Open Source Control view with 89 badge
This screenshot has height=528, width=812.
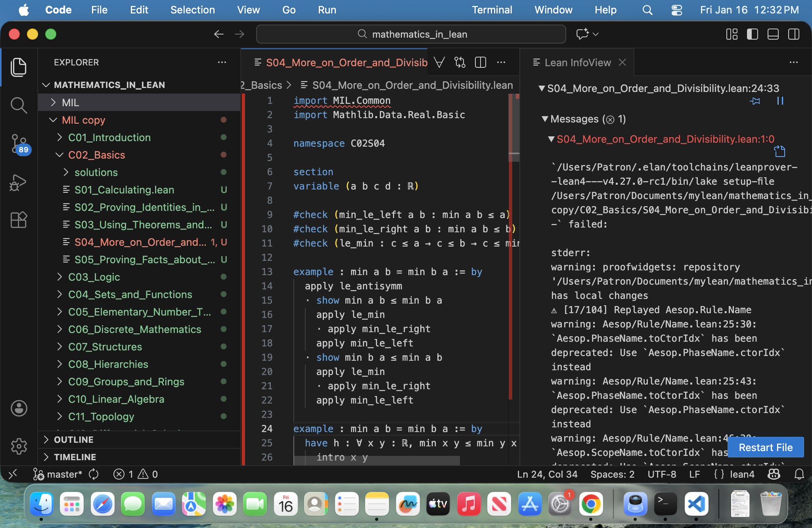[19, 143]
